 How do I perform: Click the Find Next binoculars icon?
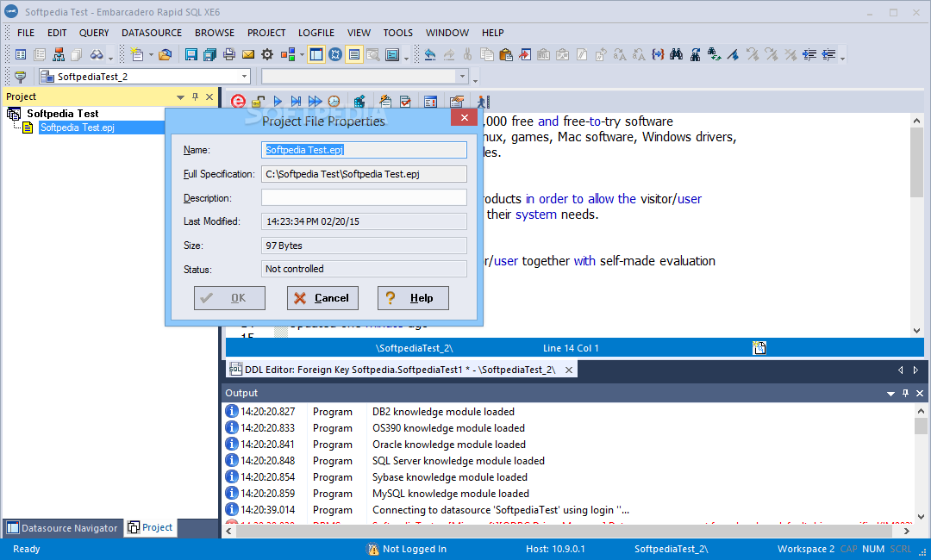[696, 55]
